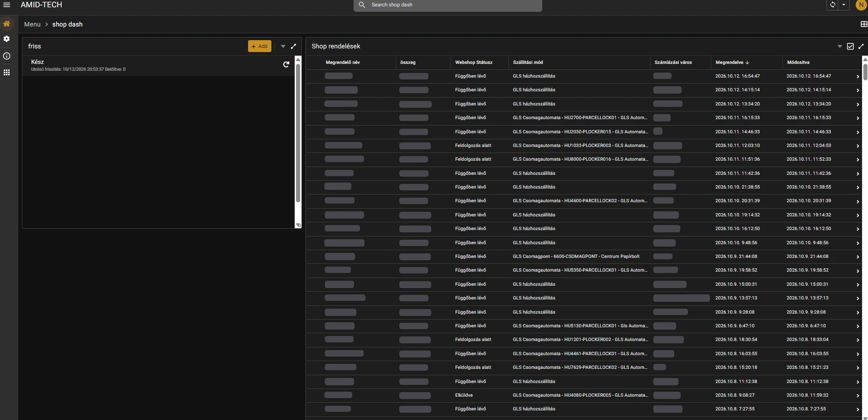Open the order row from 2026.10.8. 9:08:27

click(x=584, y=395)
